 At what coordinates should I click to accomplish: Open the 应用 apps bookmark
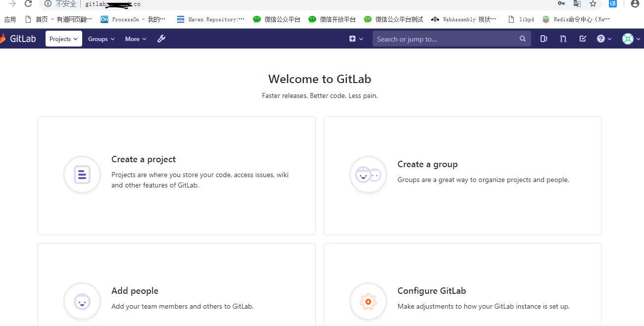[10, 19]
